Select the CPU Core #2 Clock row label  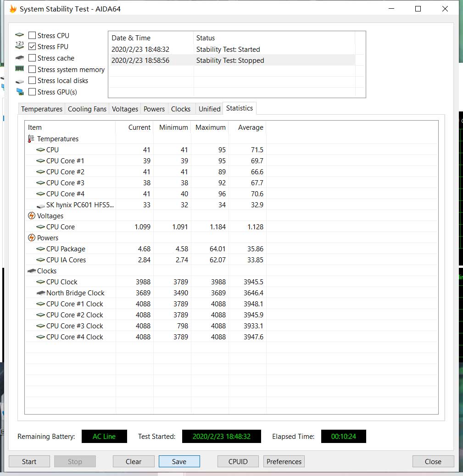[x=74, y=315]
